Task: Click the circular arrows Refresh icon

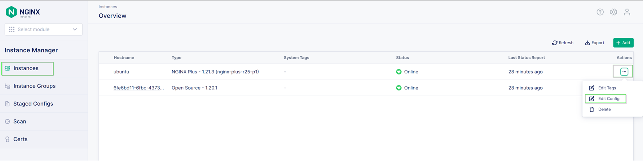Action: (x=554, y=43)
